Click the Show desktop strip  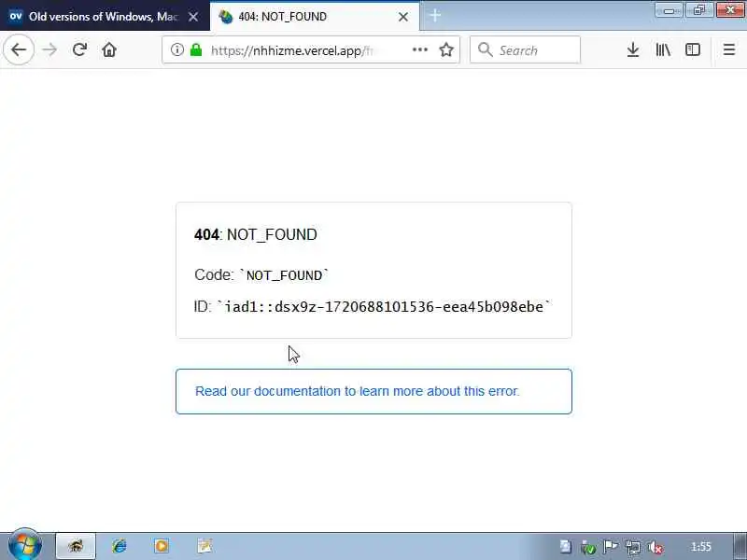(740, 546)
